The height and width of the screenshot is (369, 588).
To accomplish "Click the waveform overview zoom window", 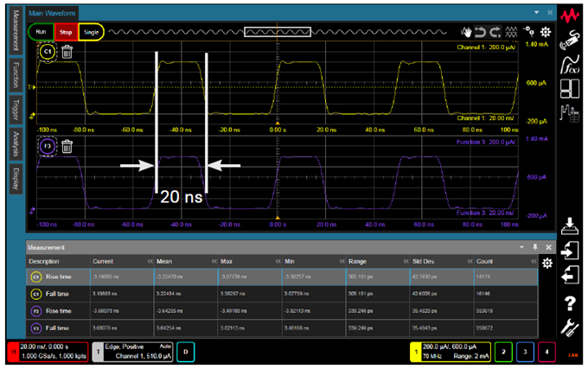I will point(278,32).
